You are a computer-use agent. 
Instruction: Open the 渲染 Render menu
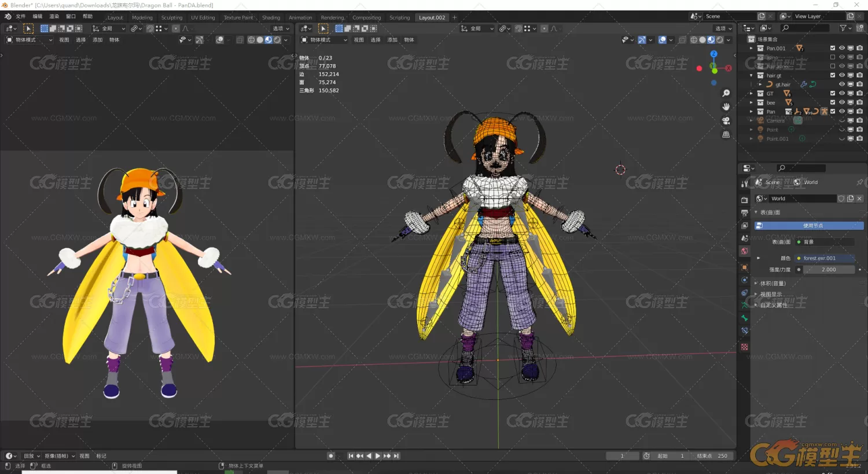(x=54, y=16)
